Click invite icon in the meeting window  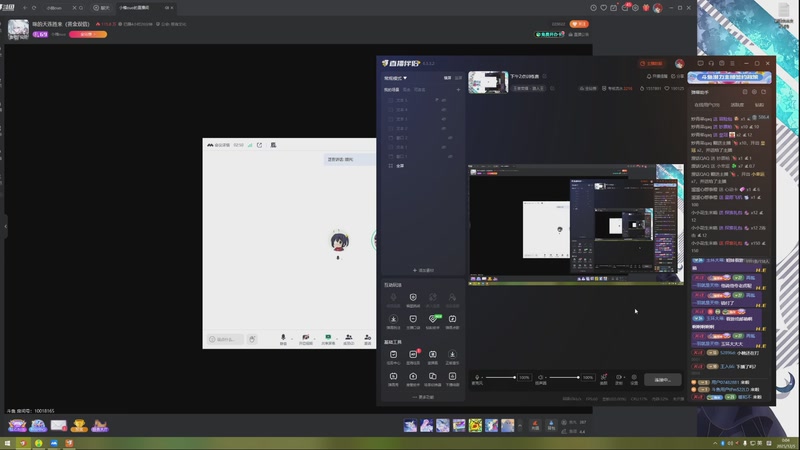367,339
